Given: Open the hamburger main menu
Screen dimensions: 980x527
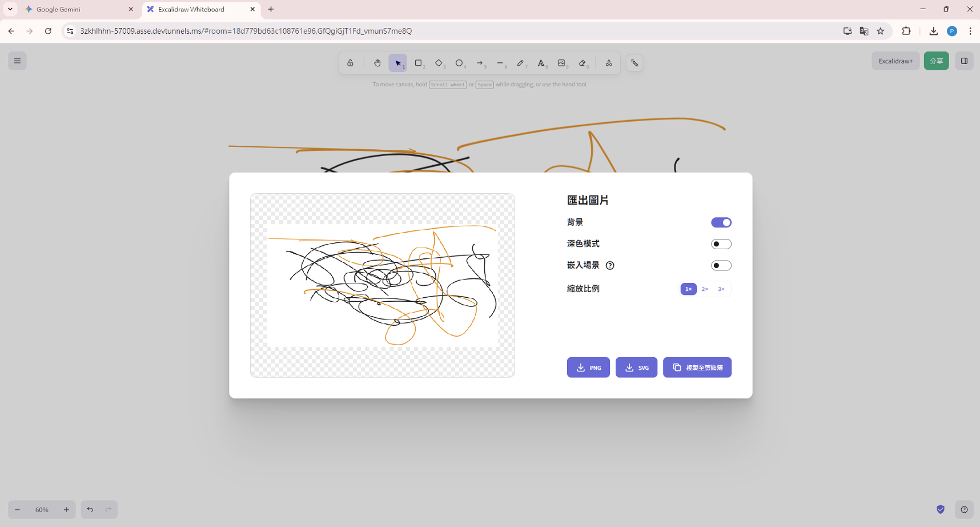Looking at the screenshot, I should point(17,61).
